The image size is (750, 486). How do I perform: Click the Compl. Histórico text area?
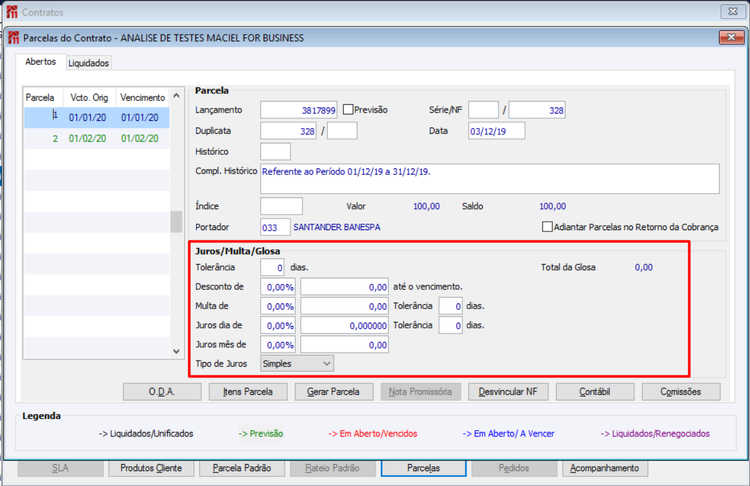coord(490,179)
